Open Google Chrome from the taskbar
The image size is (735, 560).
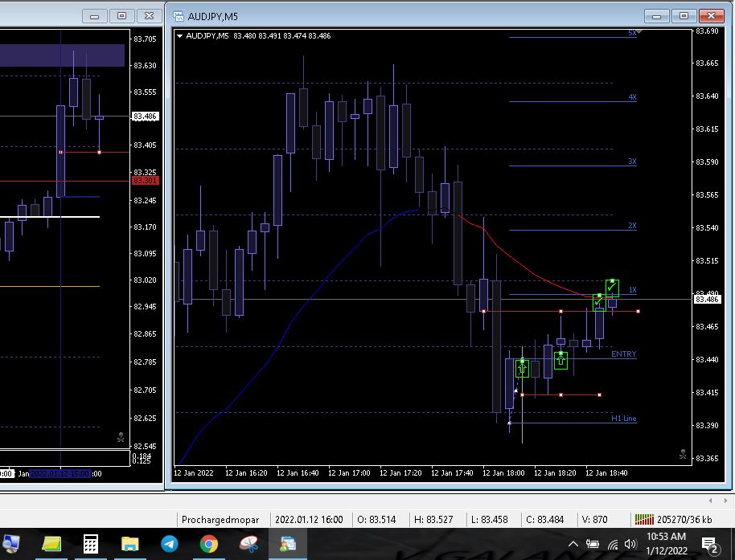(209, 545)
